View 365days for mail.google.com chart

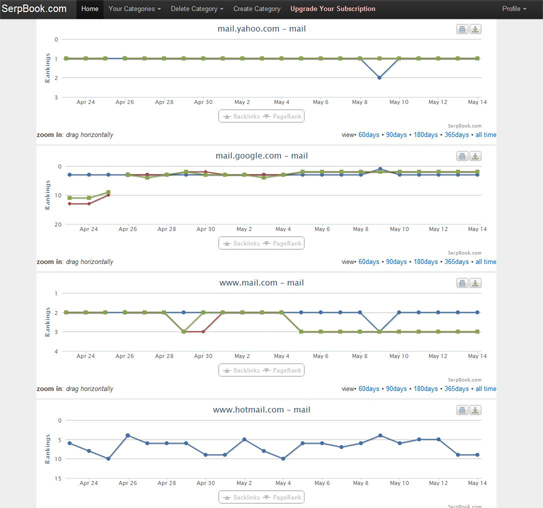tap(456, 262)
